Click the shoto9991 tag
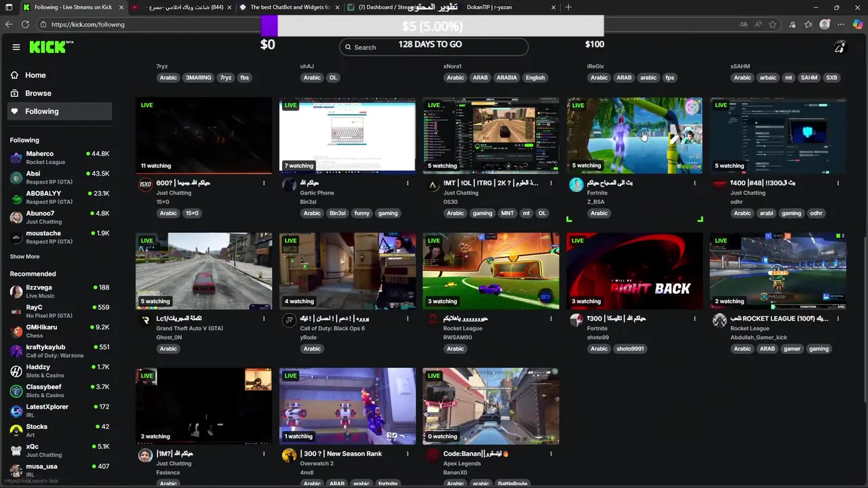This screenshot has width=868, height=488. click(630, 349)
